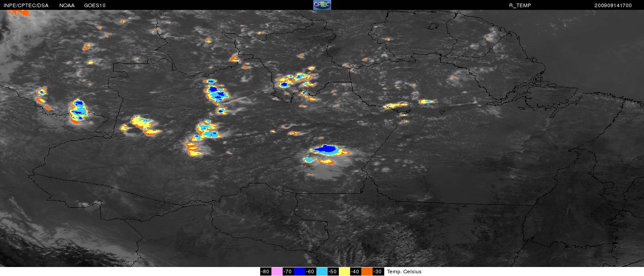This screenshot has height=276, width=644.
Task: Select the orange -40 to -30 legend swatch
Action: pyautogui.click(x=367, y=272)
